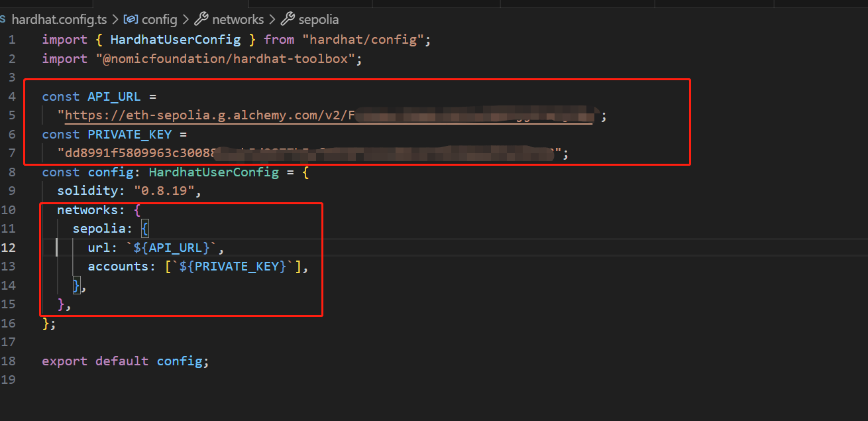Select line number 18 in the gutter
The height and width of the screenshot is (421, 868).
coord(9,361)
